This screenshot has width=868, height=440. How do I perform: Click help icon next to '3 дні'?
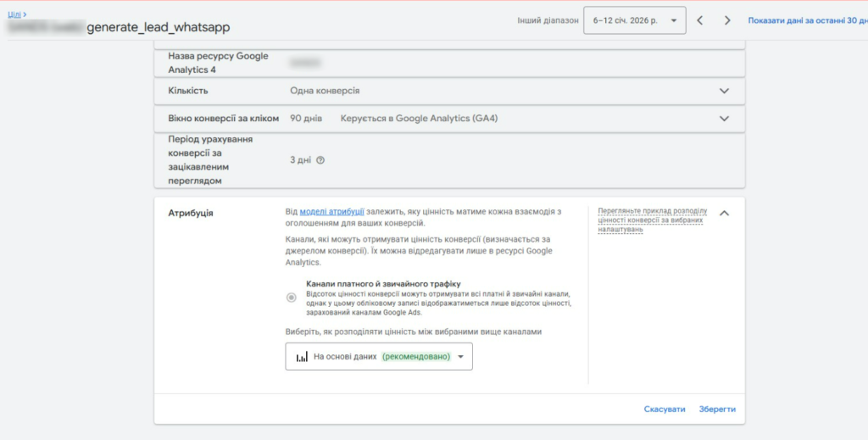(320, 159)
